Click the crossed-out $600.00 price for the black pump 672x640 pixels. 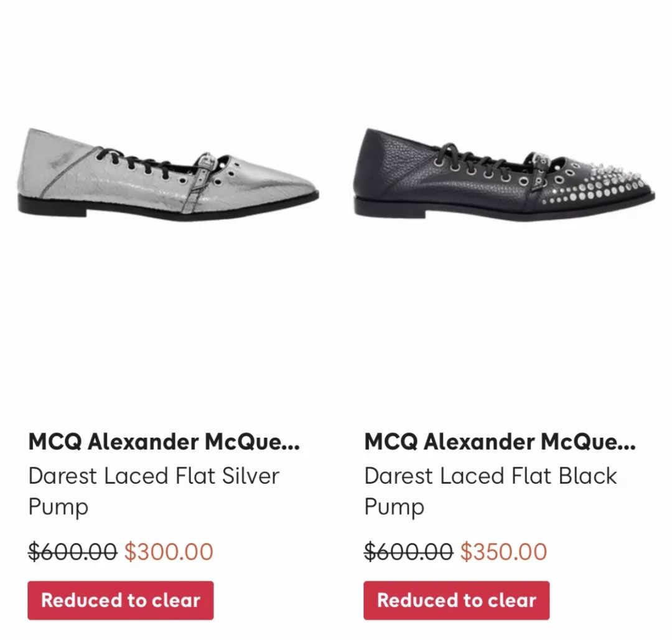(408, 552)
